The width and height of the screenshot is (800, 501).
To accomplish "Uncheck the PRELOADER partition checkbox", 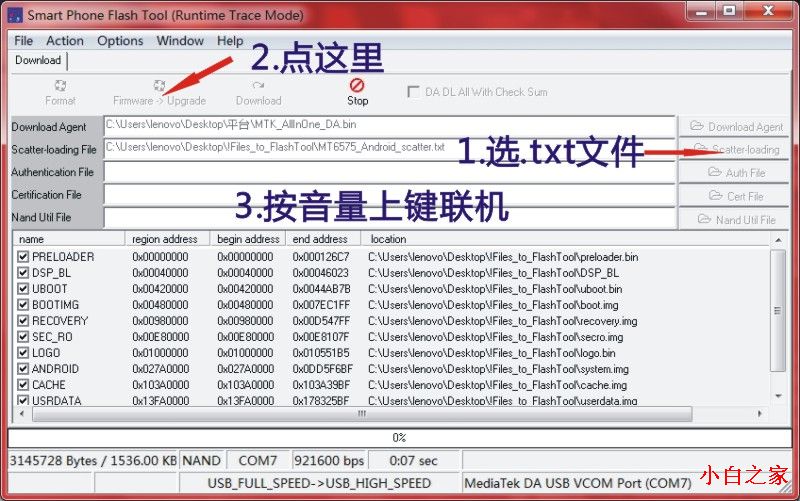I will [x=23, y=257].
